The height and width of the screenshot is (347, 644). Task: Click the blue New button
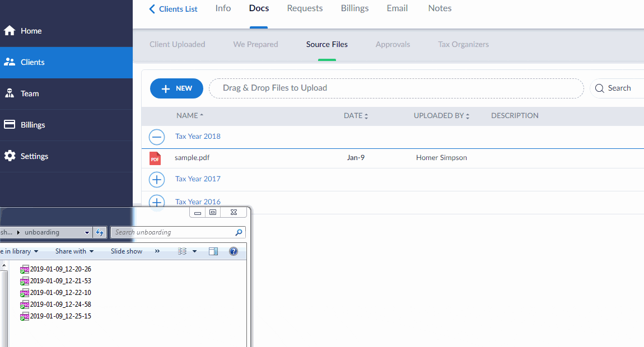[176, 88]
